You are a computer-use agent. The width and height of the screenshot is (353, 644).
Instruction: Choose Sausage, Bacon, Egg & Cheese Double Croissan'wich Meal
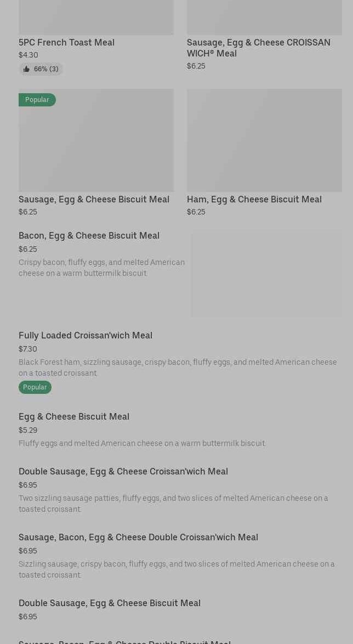(138, 537)
